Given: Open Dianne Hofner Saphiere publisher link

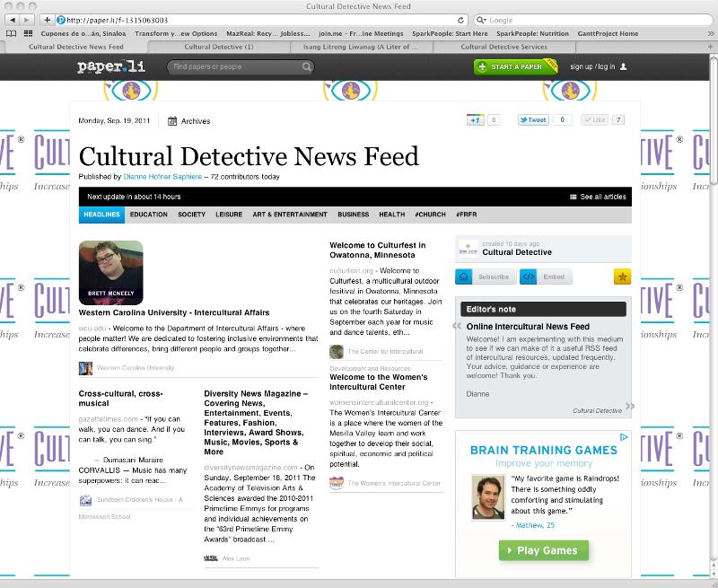Looking at the screenshot, I should coord(163,177).
